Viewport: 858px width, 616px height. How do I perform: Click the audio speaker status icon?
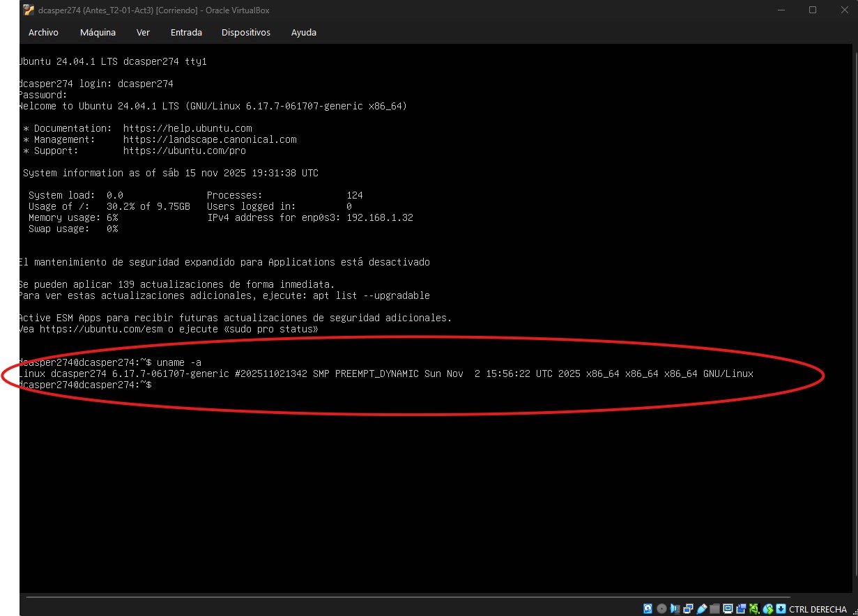coord(675,608)
